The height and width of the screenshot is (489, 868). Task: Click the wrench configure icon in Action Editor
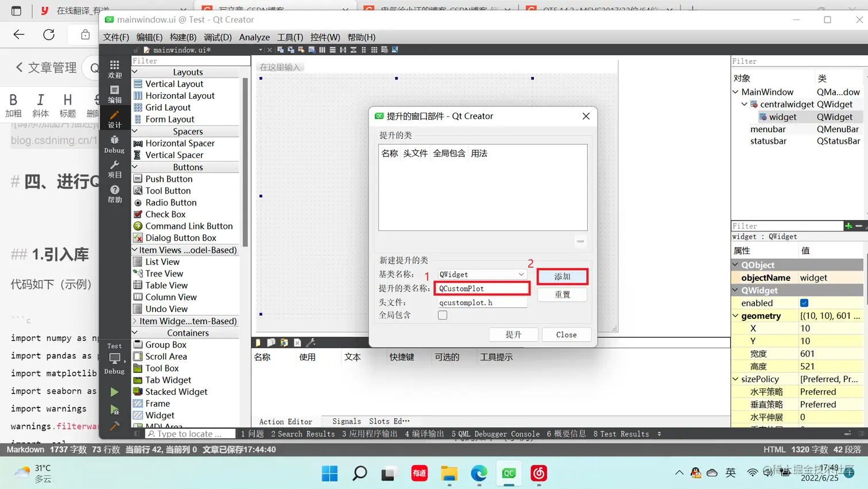(311, 342)
